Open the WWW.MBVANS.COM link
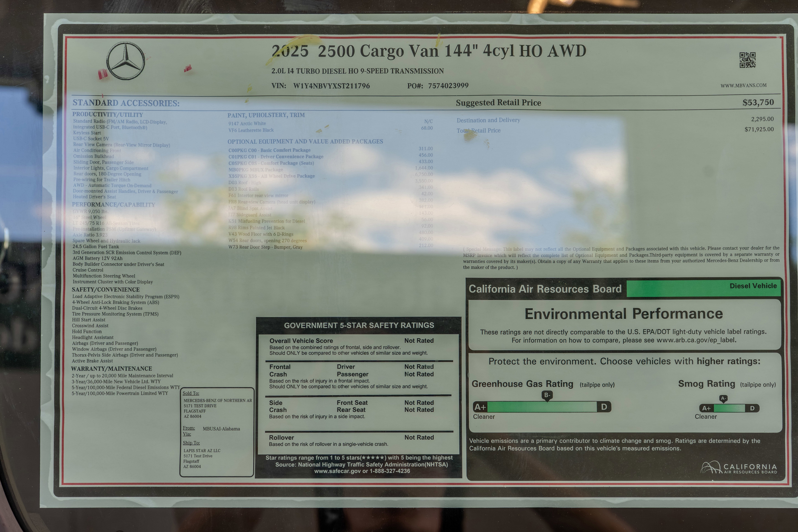 [743, 85]
